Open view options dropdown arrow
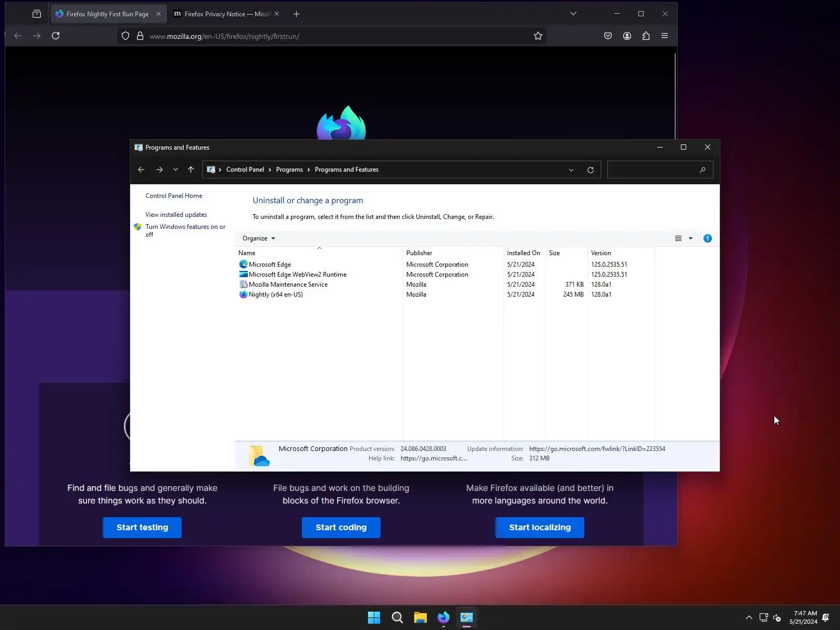 (691, 238)
